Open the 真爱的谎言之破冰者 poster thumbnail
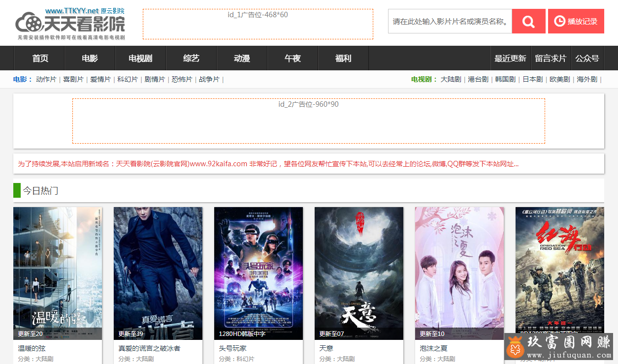Screen dimensions: 618x364 click(158, 273)
